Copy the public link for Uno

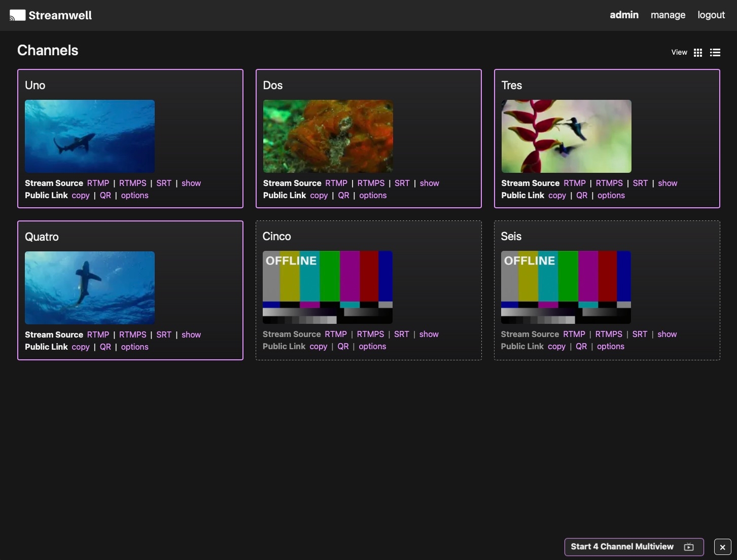click(81, 196)
